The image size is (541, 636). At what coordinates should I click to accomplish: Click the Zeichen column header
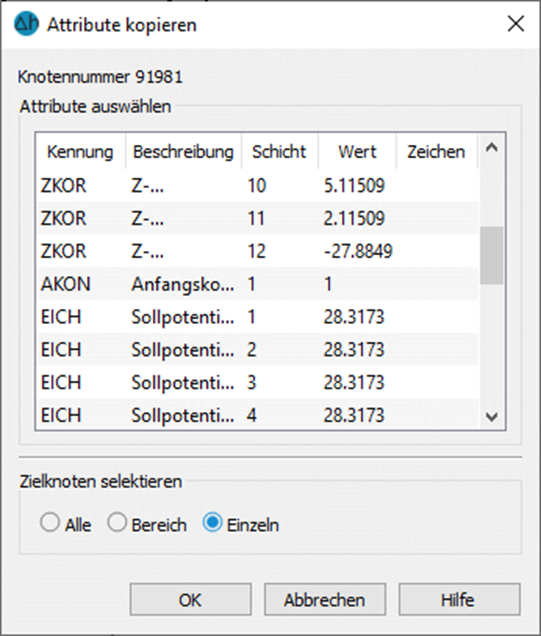(x=436, y=152)
